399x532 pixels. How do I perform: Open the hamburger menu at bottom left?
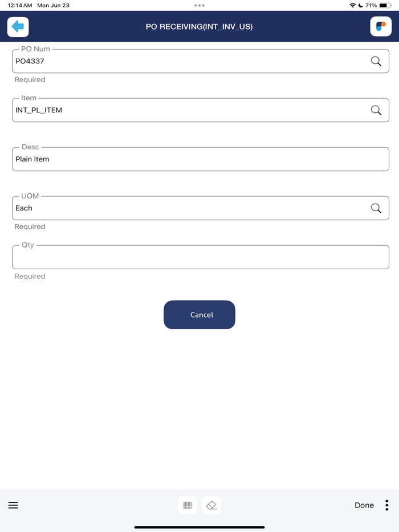point(13,505)
